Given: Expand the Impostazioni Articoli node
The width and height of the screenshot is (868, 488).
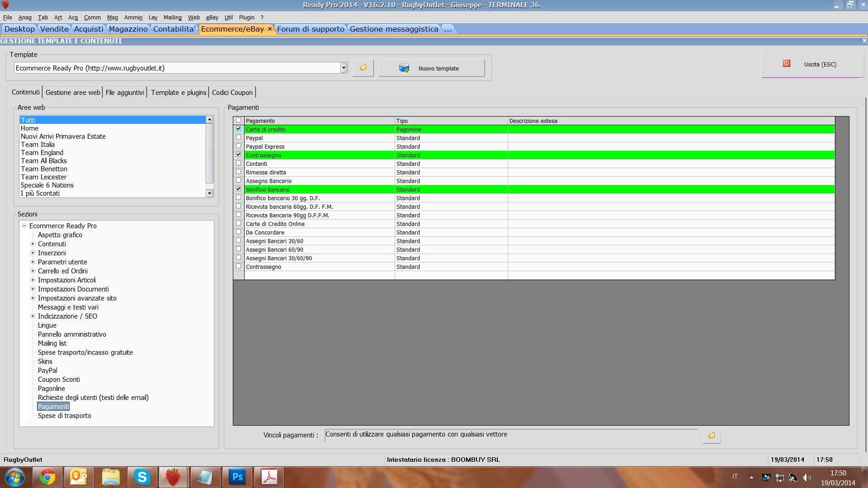Looking at the screenshot, I should point(33,280).
